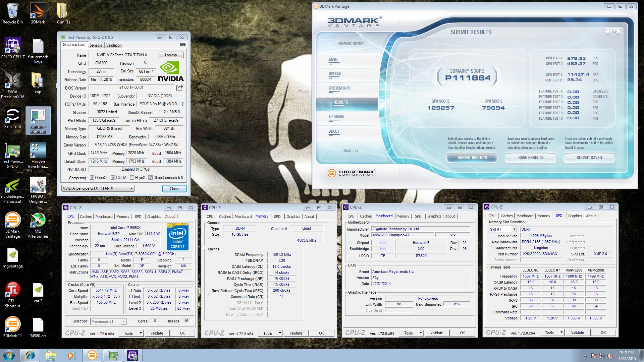Open About tab in CPU-Z Mainboard window

coord(450,216)
